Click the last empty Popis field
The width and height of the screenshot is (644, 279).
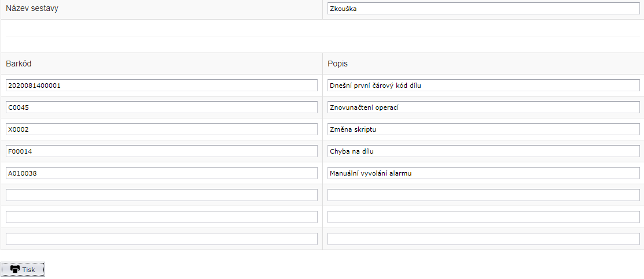coord(483,239)
